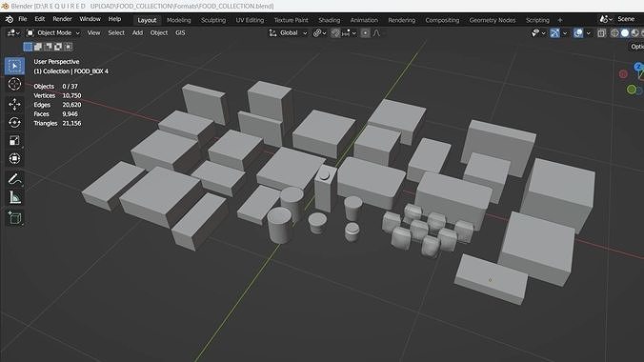Open the gizmo options dropdown
The image size is (644, 362).
(565, 33)
